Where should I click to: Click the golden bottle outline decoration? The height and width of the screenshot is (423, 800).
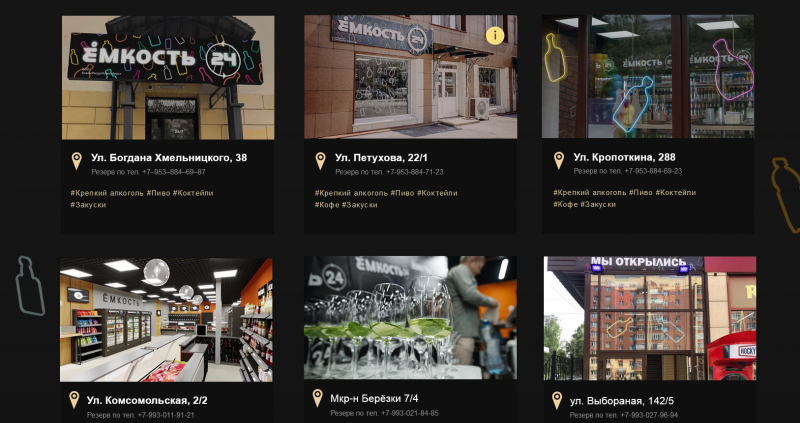(785, 194)
